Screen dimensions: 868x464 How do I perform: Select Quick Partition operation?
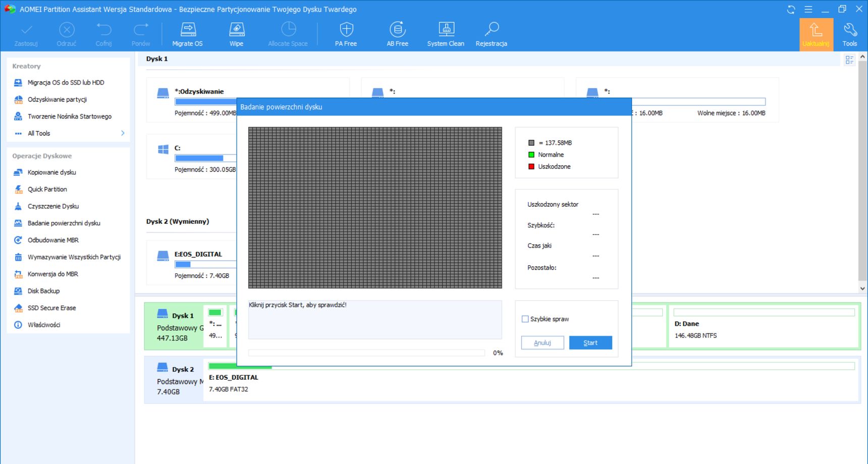pos(47,189)
